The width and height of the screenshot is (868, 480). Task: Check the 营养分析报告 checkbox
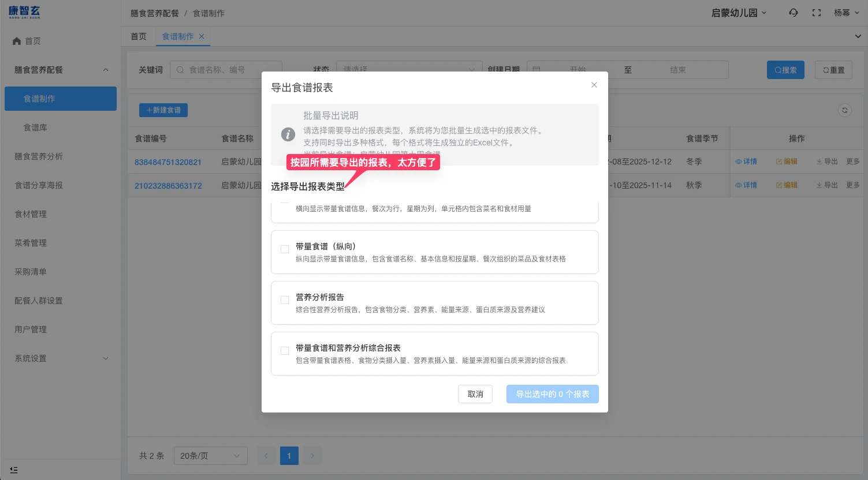click(x=285, y=300)
